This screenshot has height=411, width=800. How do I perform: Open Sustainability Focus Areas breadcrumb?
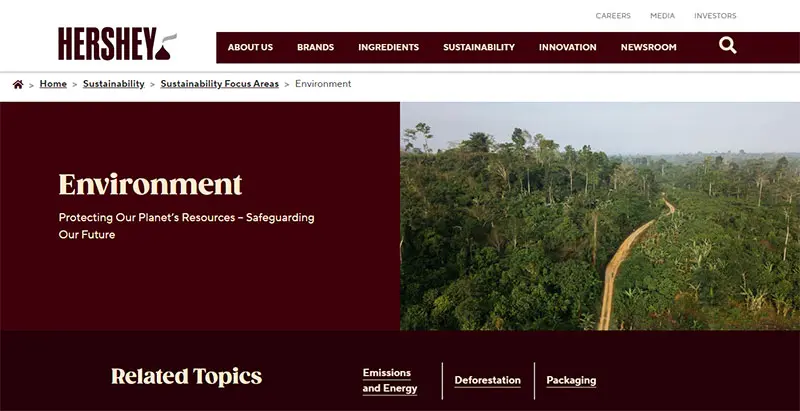click(219, 84)
